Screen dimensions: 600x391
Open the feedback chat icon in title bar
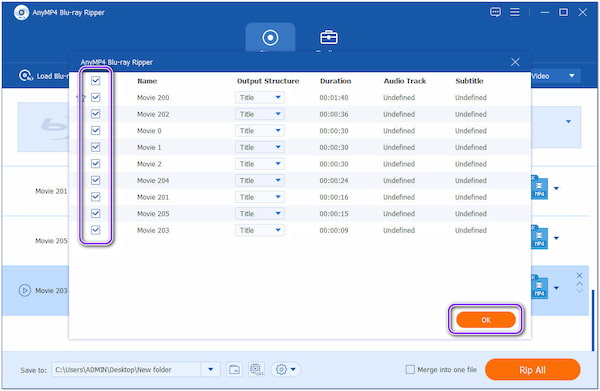tap(495, 12)
